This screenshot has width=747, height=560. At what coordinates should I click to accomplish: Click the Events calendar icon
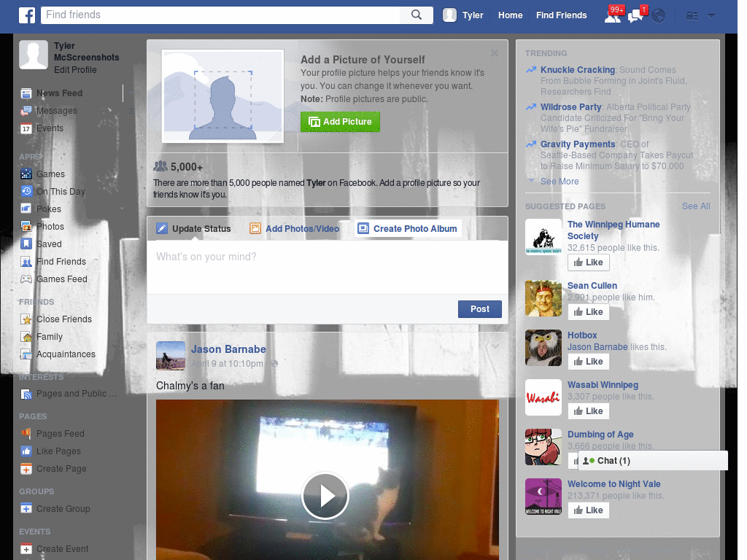(x=26, y=128)
